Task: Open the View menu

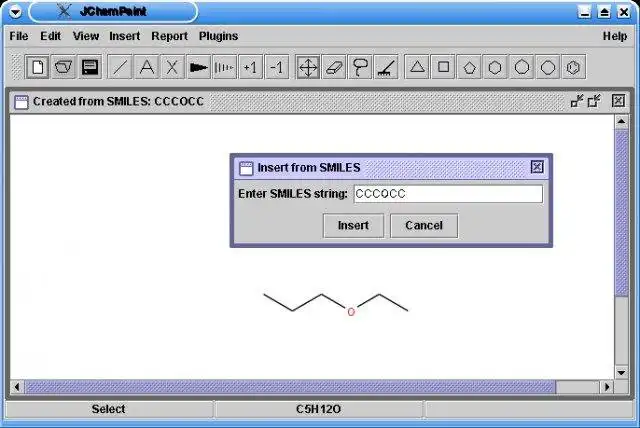Action: pos(86,36)
